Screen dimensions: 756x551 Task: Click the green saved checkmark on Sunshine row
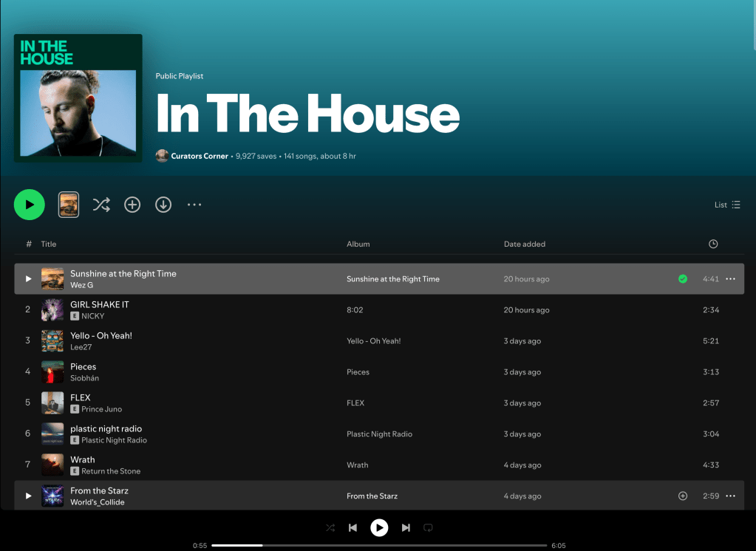[x=683, y=278]
